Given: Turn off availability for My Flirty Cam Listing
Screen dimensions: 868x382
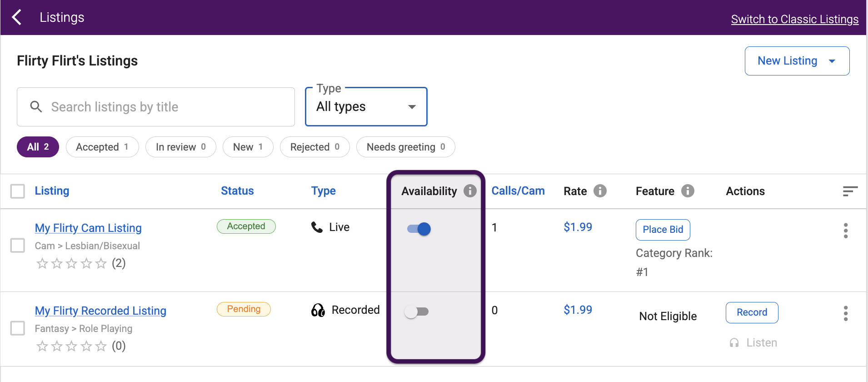Looking at the screenshot, I should [x=419, y=229].
